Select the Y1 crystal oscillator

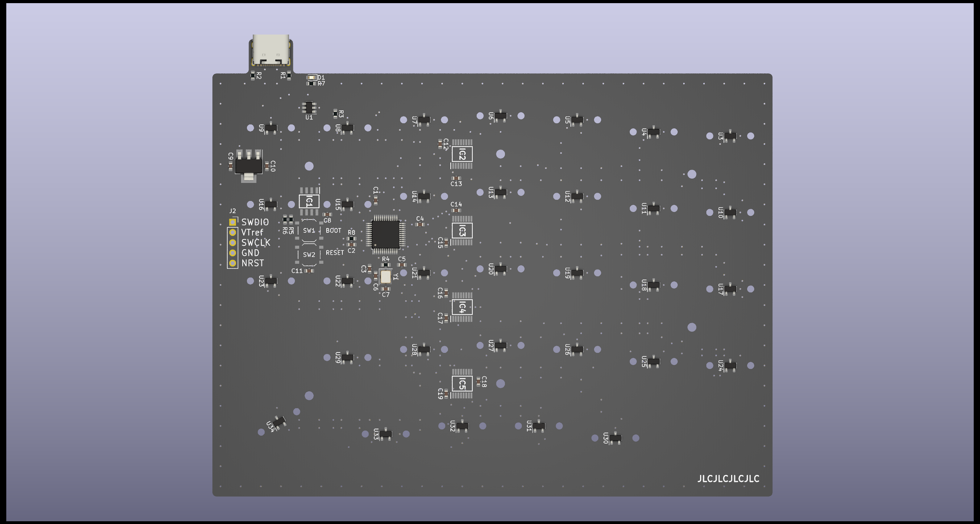pos(386,277)
